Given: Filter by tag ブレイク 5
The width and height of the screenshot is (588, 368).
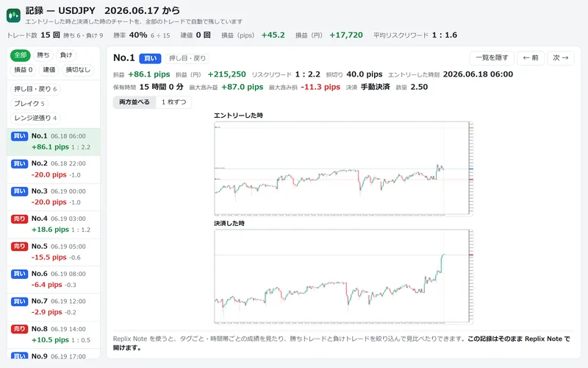Looking at the screenshot, I should point(29,104).
